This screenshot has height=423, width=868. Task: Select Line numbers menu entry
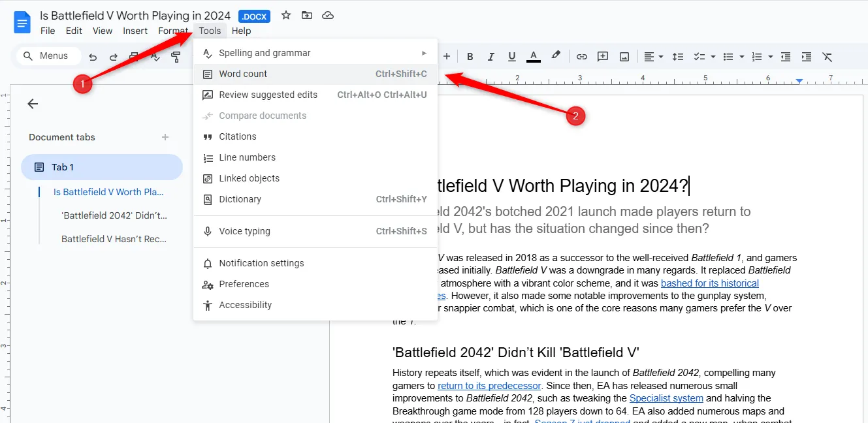click(315, 157)
